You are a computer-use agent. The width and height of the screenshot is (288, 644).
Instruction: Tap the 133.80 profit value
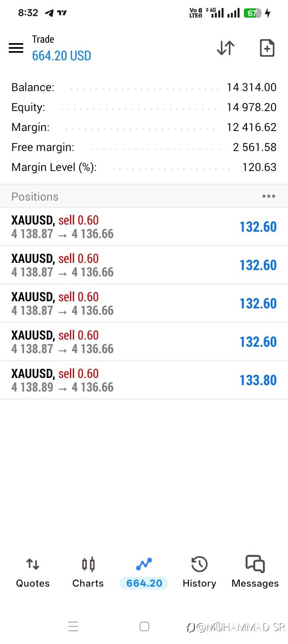point(258,380)
